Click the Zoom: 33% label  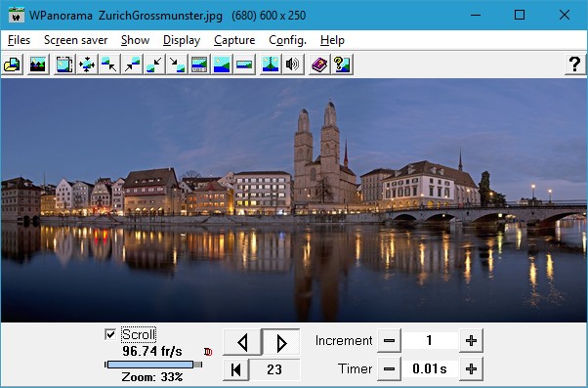pos(152,376)
